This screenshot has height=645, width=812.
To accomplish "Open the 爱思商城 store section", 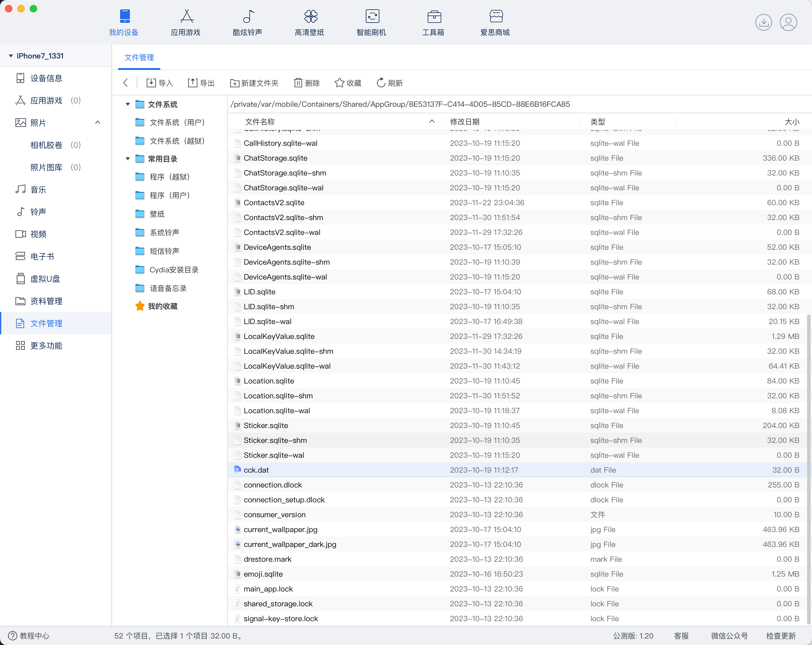I will click(x=495, y=23).
